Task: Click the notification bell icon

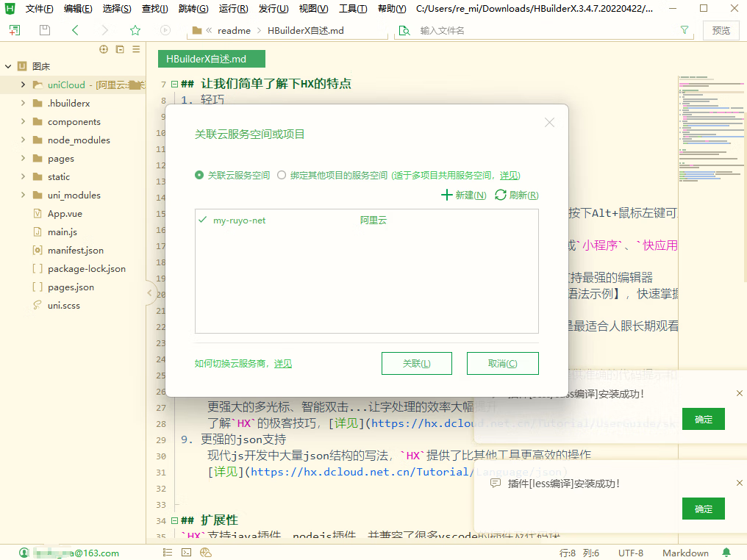Action: pyautogui.click(x=726, y=553)
